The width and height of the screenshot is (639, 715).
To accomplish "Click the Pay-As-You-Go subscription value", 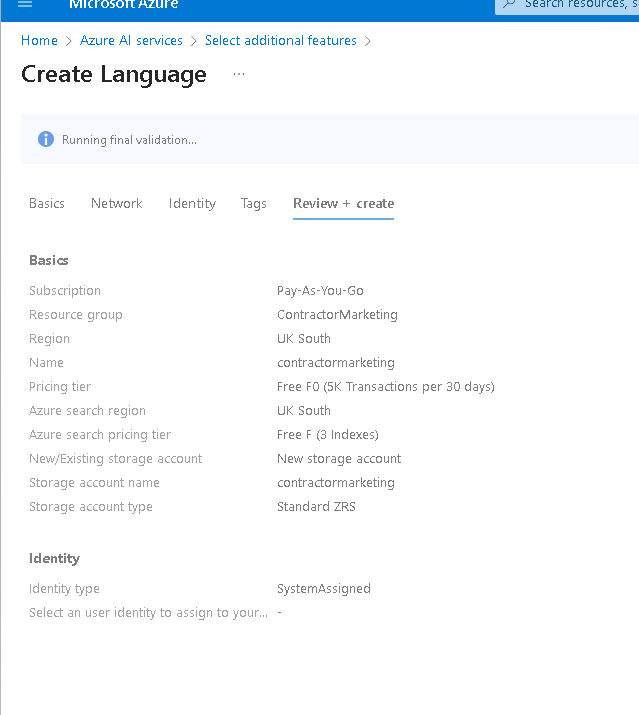I will coord(320,291).
